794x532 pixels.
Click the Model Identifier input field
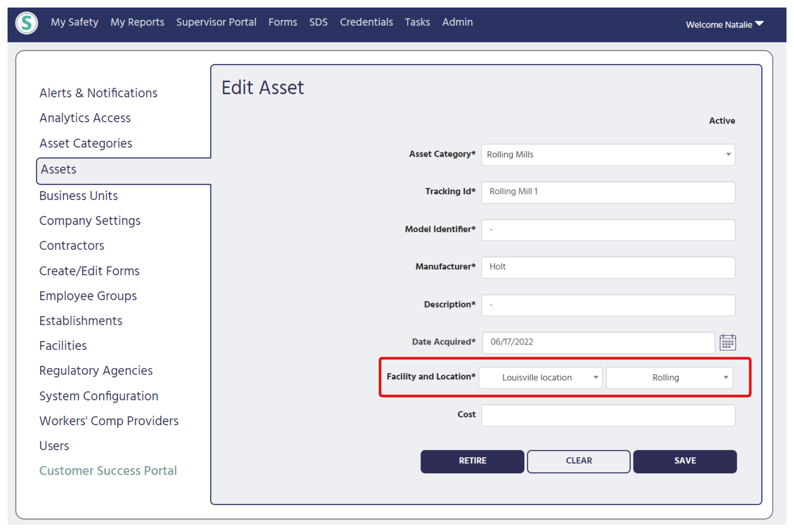coord(608,230)
